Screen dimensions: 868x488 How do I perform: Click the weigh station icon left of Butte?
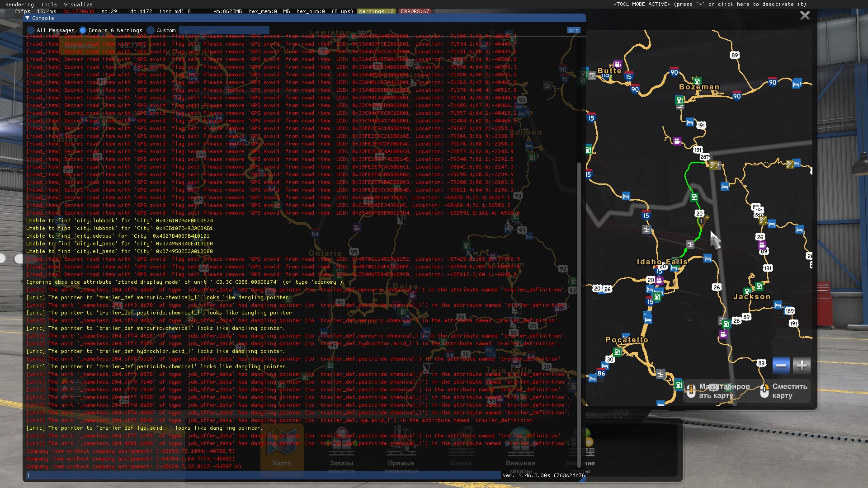pos(592,75)
